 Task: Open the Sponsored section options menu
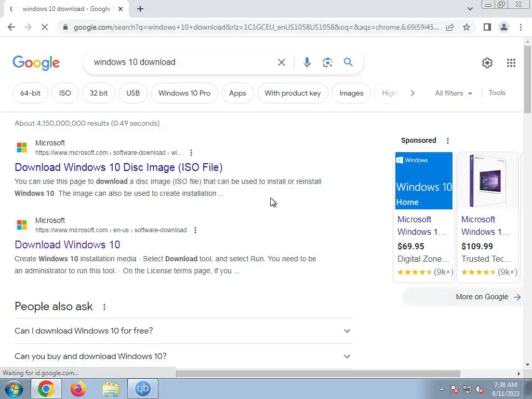447,140
